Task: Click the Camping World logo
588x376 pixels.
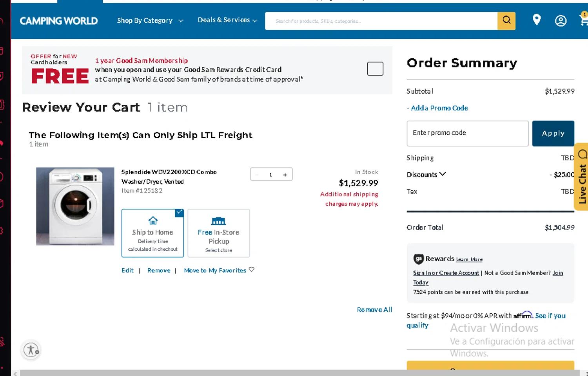Action: (x=59, y=21)
